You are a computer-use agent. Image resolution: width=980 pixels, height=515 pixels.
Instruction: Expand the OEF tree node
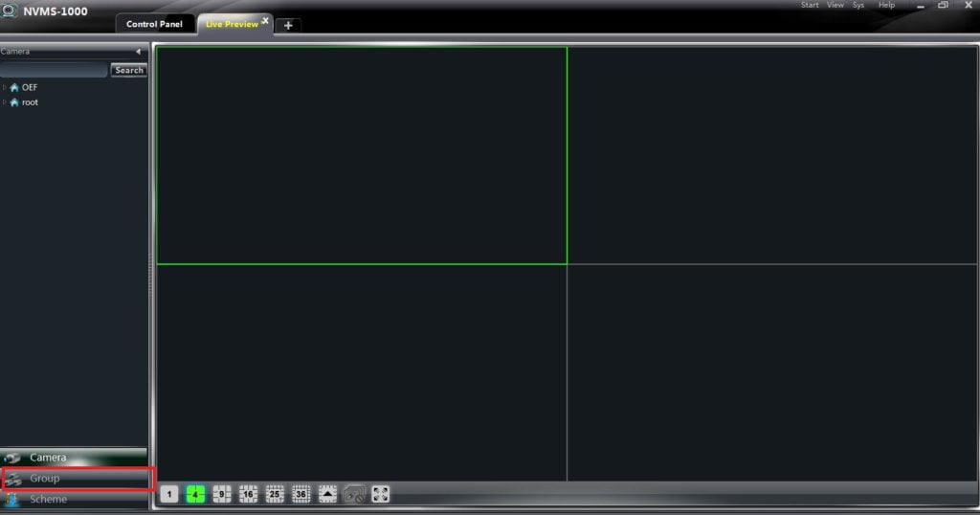tap(5, 87)
